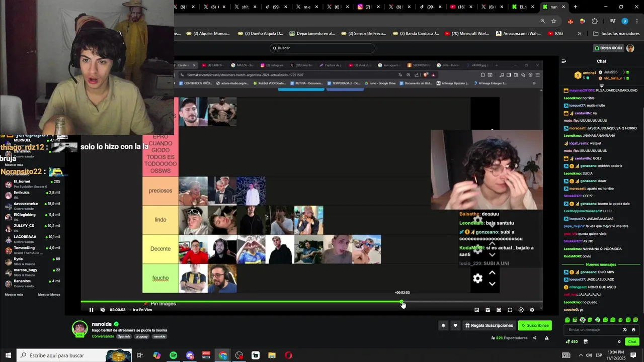Open the nanoide channel name link
This screenshot has width=644, height=362.
pos(102,324)
